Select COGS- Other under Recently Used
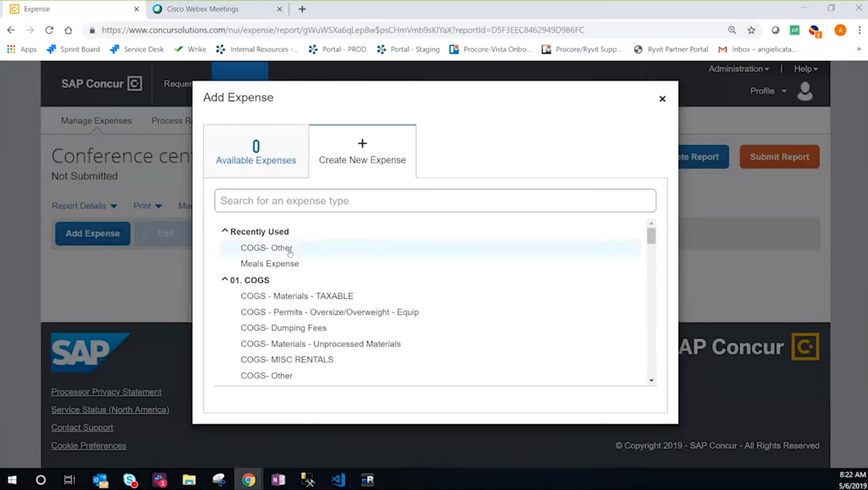 [267, 248]
